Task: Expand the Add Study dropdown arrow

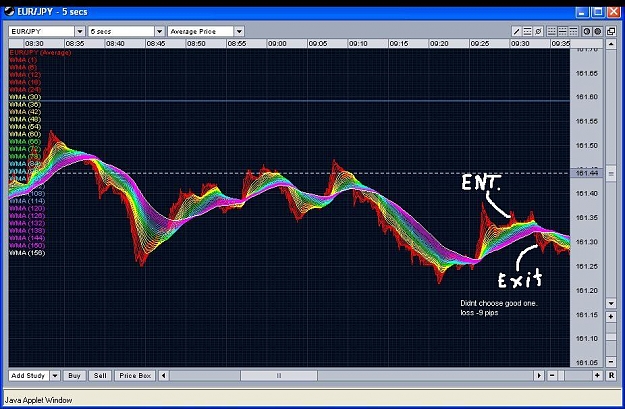Action: click(55, 376)
